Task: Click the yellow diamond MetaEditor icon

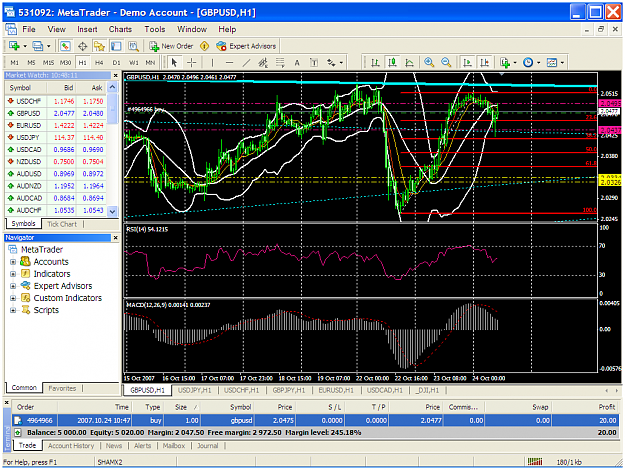Action: 204,46
